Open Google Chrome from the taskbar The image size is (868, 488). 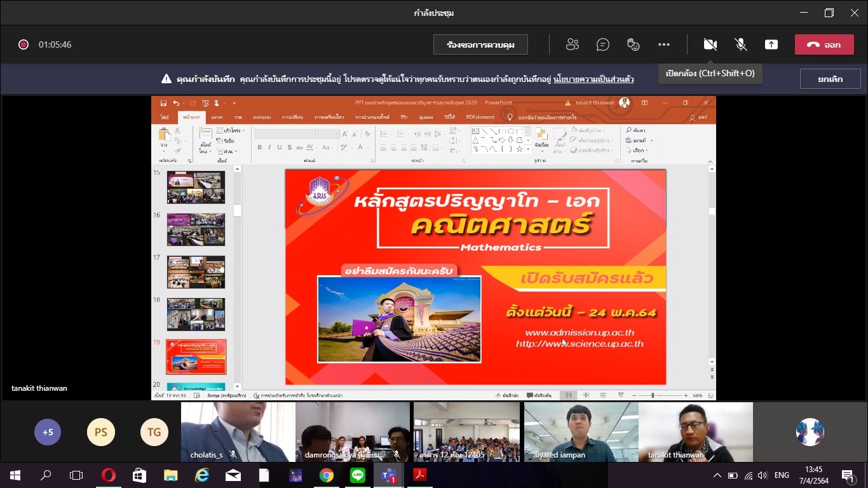pos(327,475)
